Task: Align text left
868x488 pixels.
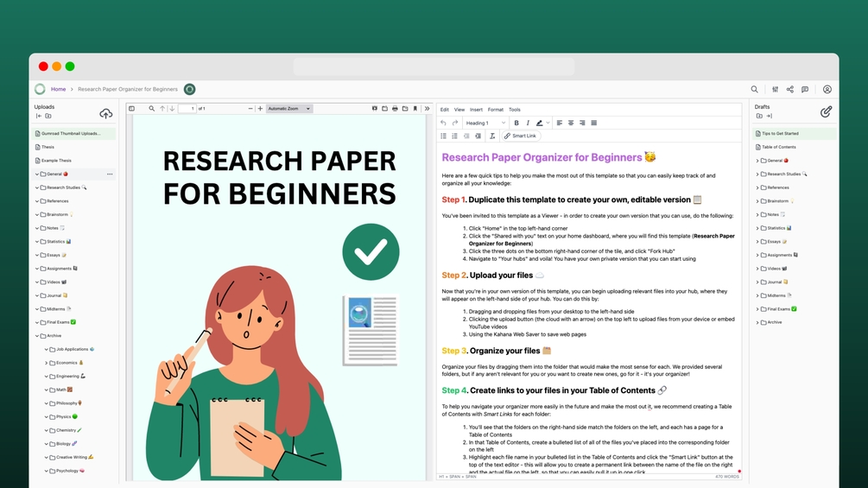Action: pos(559,123)
